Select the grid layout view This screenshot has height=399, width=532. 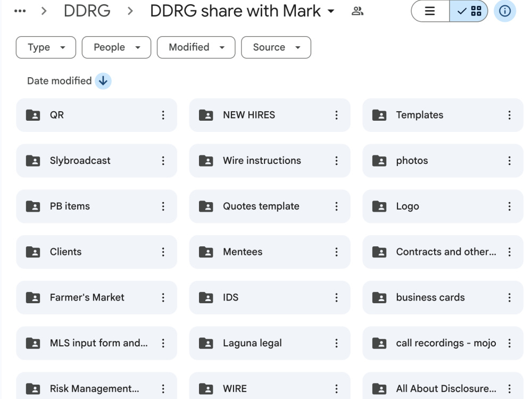point(469,11)
